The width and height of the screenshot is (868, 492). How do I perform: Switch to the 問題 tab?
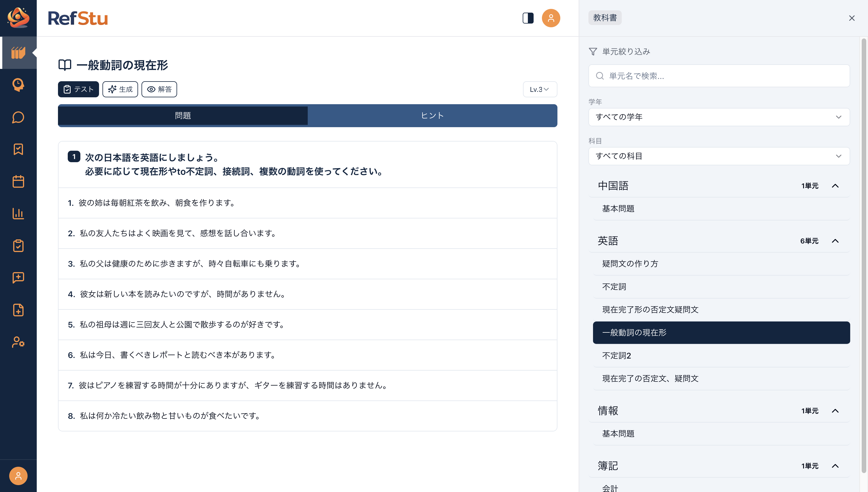click(x=183, y=116)
